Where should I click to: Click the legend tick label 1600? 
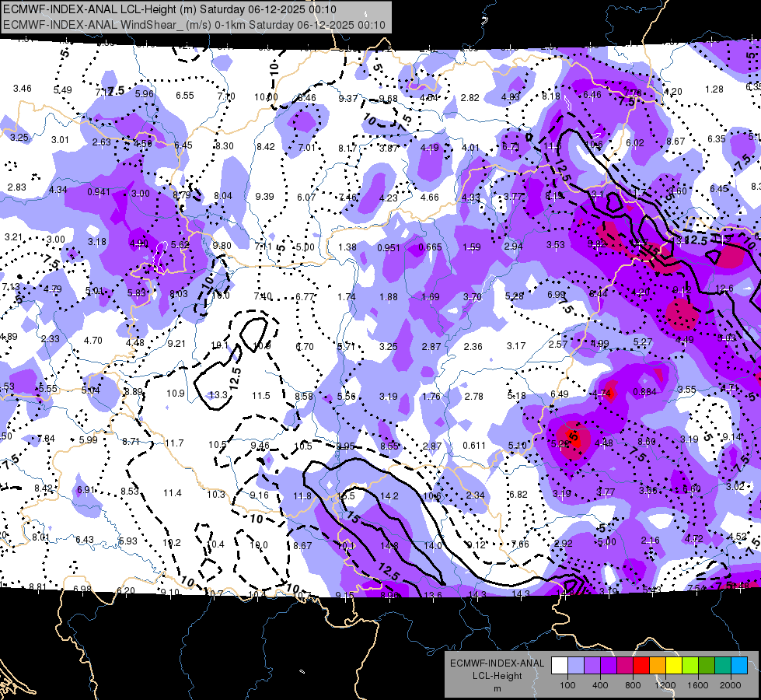(x=698, y=685)
